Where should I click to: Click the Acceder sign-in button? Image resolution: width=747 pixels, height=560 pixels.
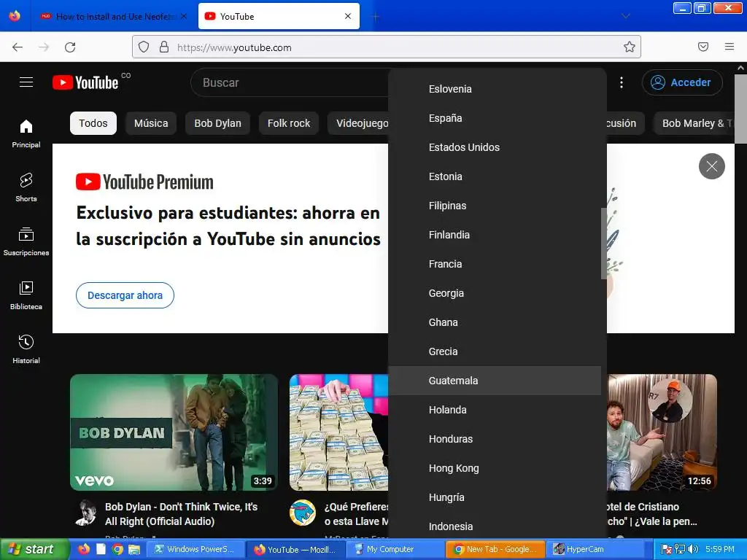(682, 82)
